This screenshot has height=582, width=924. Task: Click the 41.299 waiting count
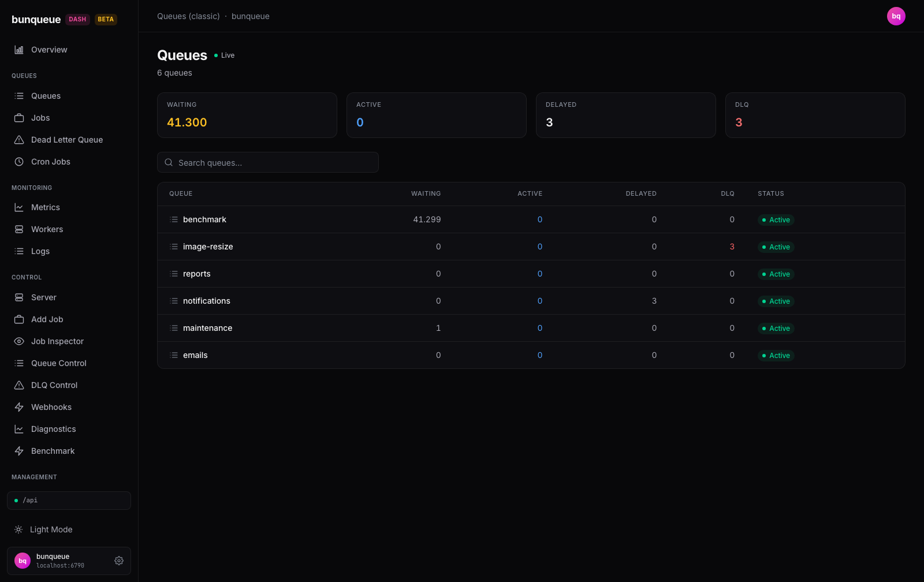(x=427, y=219)
